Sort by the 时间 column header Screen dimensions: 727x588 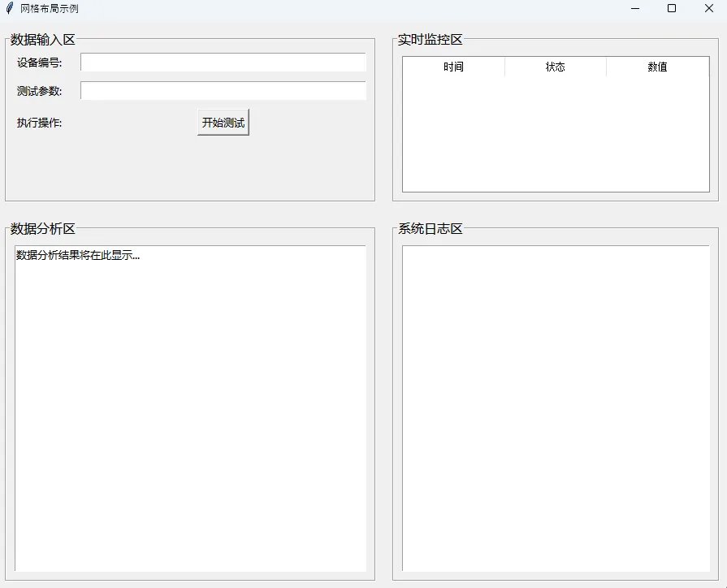tap(453, 67)
